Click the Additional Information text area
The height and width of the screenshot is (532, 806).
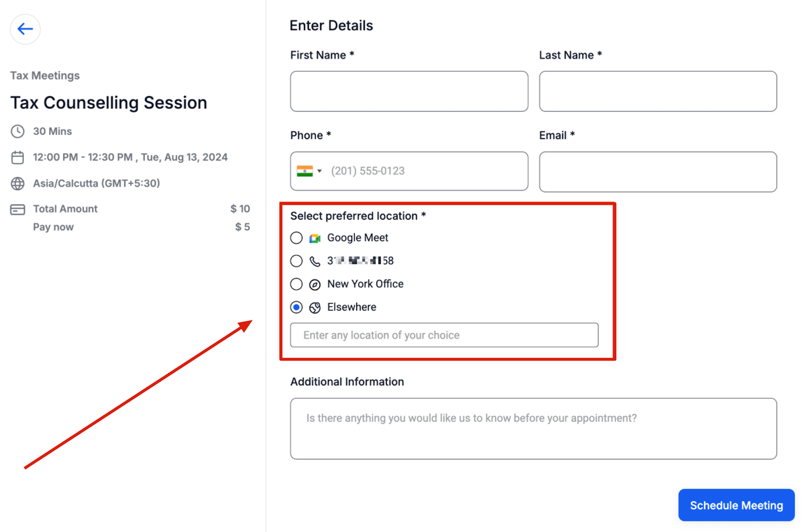(x=533, y=429)
